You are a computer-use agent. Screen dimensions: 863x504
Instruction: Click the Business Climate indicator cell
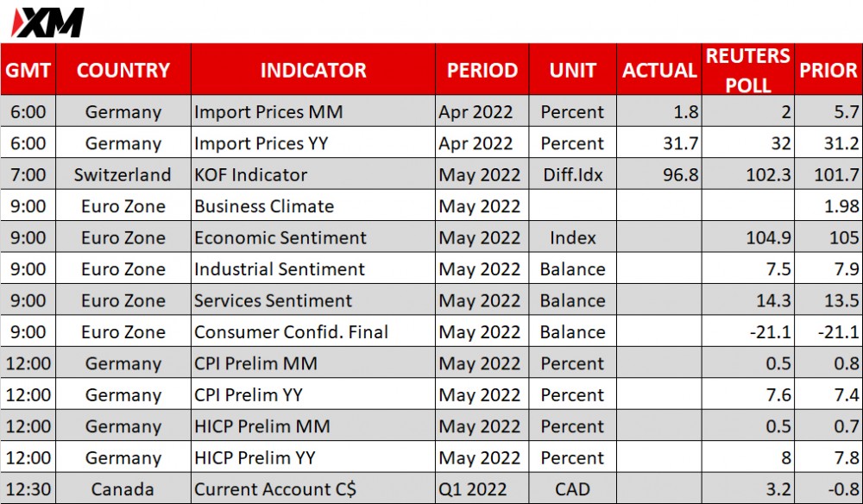pyautogui.click(x=313, y=205)
